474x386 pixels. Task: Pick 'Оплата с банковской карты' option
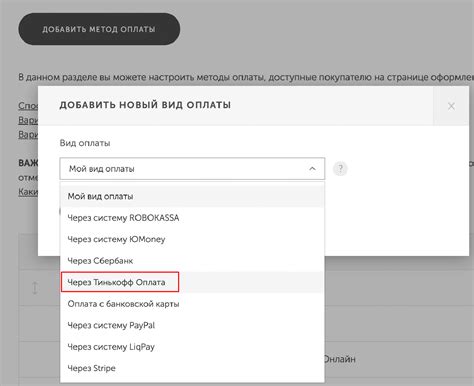(x=192, y=304)
